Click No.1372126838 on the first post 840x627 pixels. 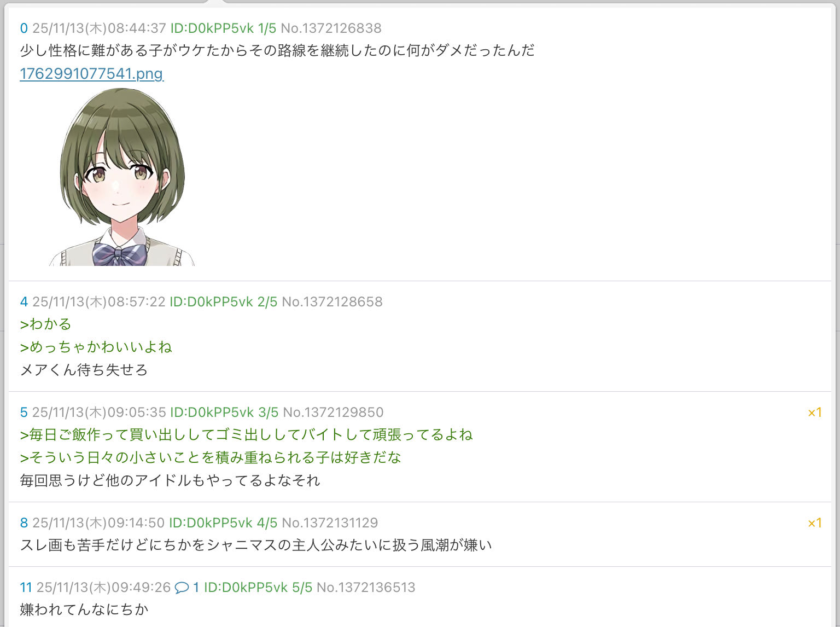click(x=331, y=28)
